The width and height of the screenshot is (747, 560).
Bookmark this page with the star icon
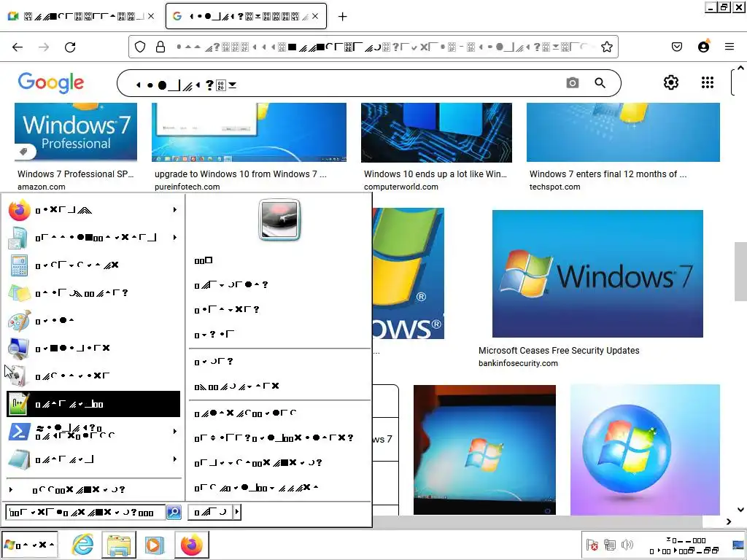[x=606, y=47]
